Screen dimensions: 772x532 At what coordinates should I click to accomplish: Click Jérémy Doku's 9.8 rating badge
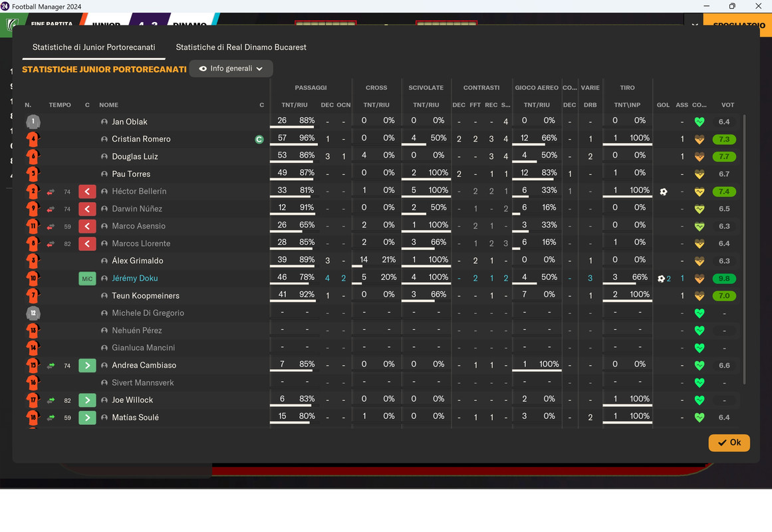click(x=724, y=279)
